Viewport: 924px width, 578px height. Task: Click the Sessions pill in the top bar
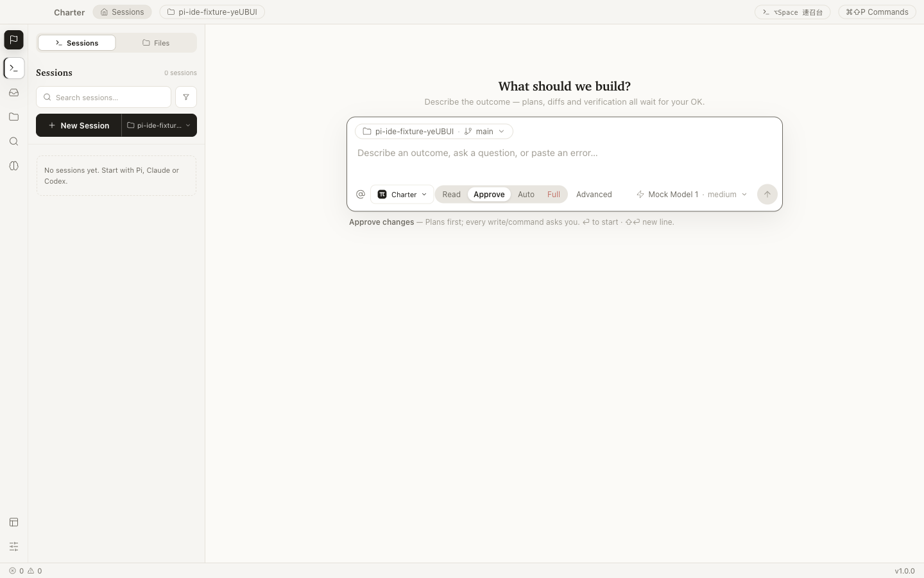pyautogui.click(x=122, y=12)
